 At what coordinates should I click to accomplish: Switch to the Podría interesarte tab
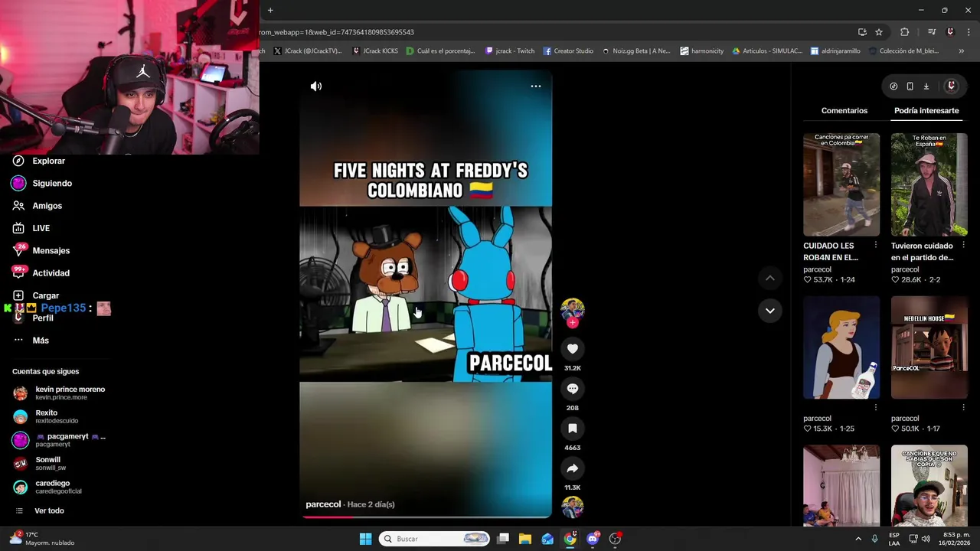(926, 111)
